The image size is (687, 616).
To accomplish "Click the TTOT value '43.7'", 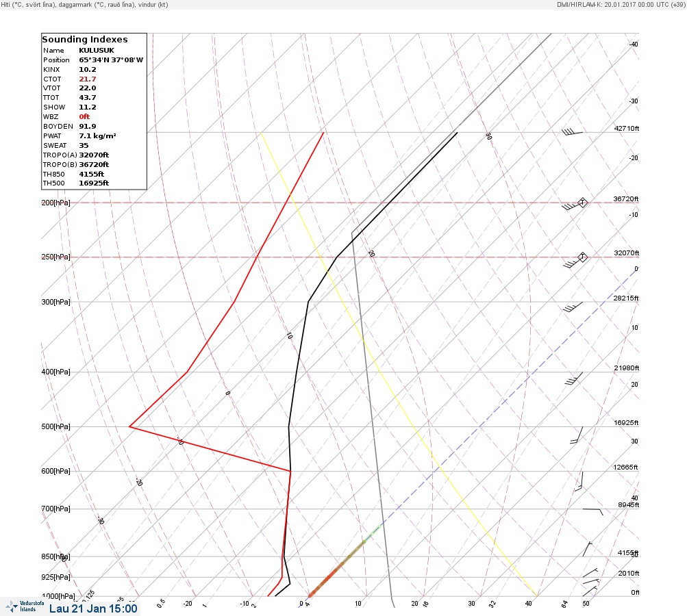I will (88, 98).
